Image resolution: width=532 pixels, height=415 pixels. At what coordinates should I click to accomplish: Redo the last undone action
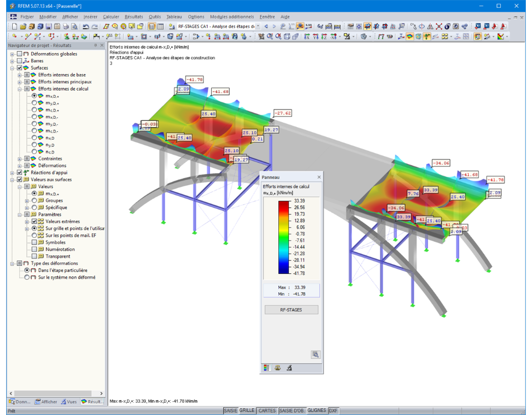[95, 27]
